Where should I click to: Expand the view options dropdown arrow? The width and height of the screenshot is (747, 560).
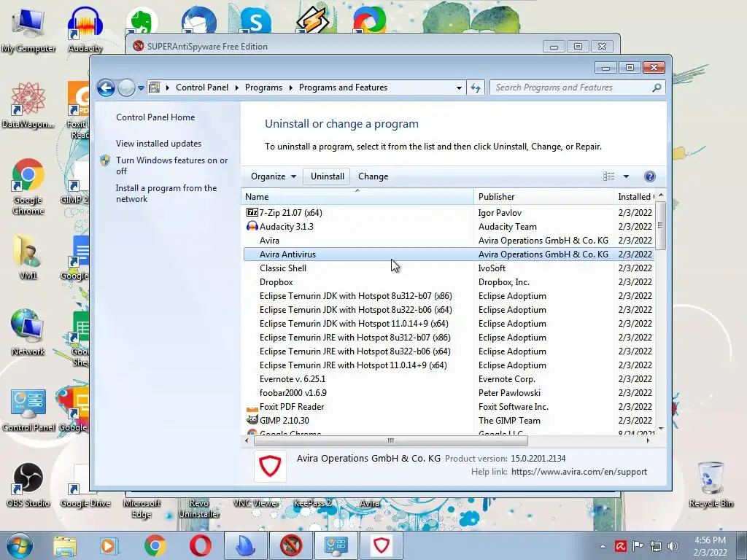click(x=626, y=176)
